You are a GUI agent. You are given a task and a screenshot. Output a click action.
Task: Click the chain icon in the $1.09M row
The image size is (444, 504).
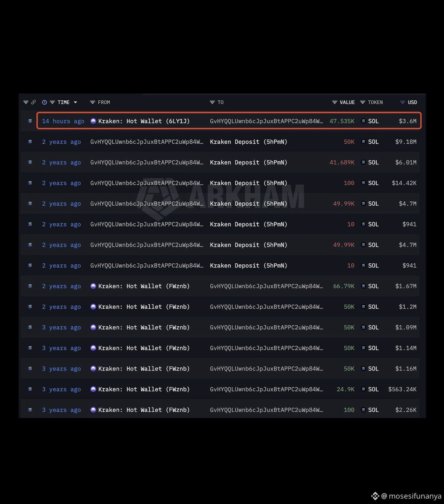tap(30, 327)
